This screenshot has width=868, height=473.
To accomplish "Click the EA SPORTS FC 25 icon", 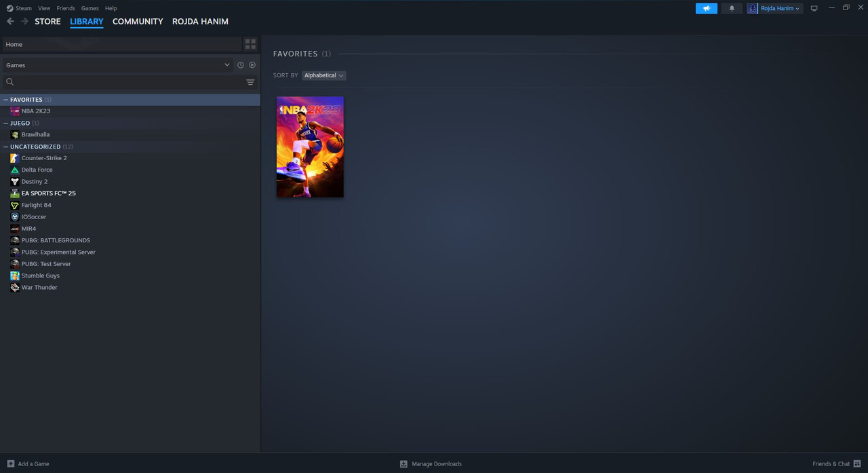I will [15, 193].
